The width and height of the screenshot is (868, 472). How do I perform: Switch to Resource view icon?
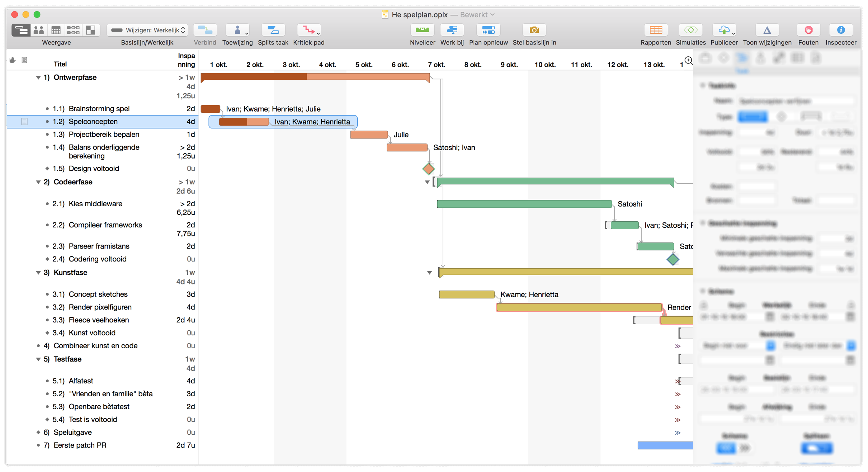coord(38,30)
